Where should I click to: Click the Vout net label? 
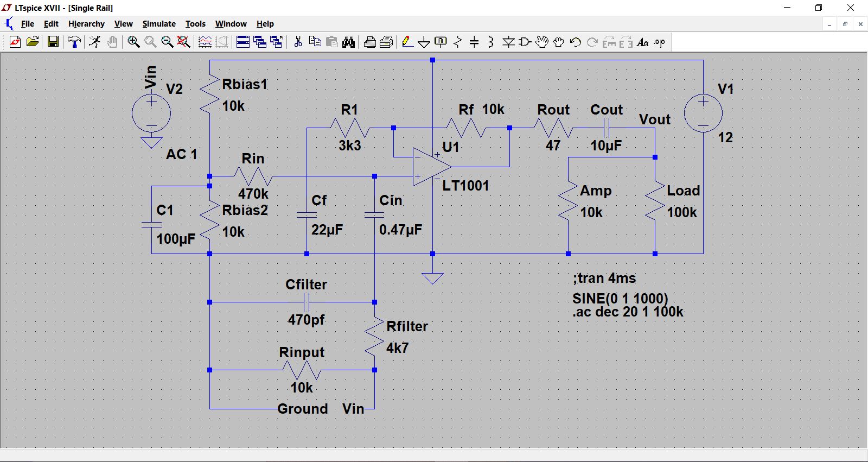[655, 119]
